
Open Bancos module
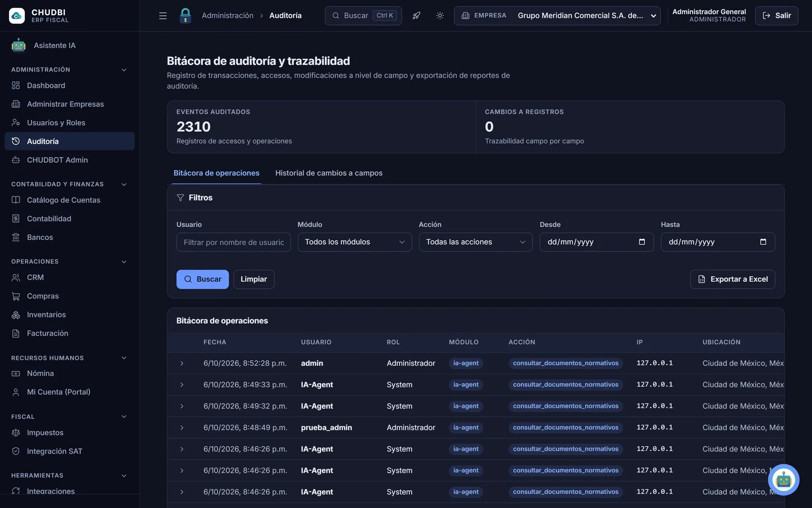coord(70,237)
